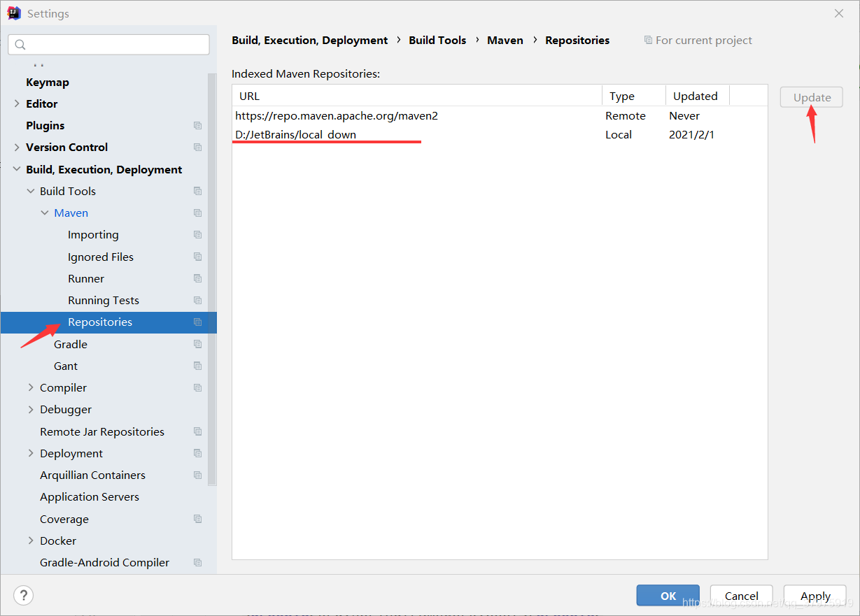Open Gradle-Android Compiler page

coord(105,563)
